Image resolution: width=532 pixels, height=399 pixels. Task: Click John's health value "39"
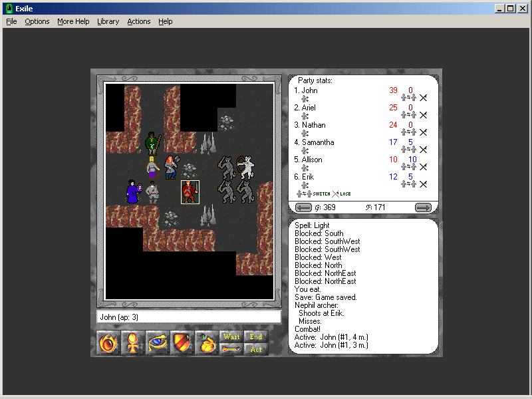393,90
